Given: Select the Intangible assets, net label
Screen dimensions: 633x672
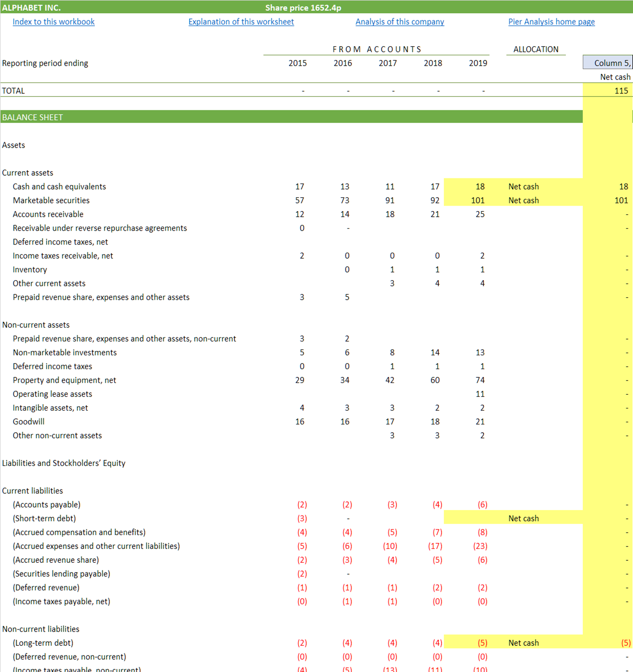Looking at the screenshot, I should click(50, 408).
